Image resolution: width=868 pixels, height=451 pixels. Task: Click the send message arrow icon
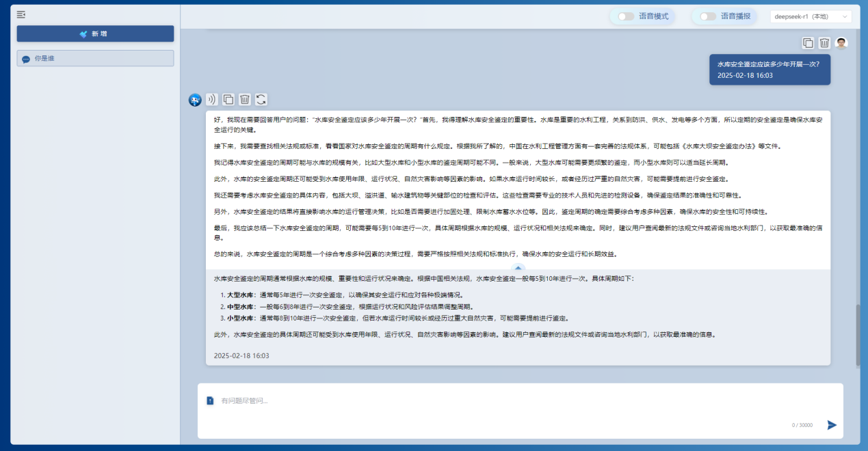tap(832, 424)
